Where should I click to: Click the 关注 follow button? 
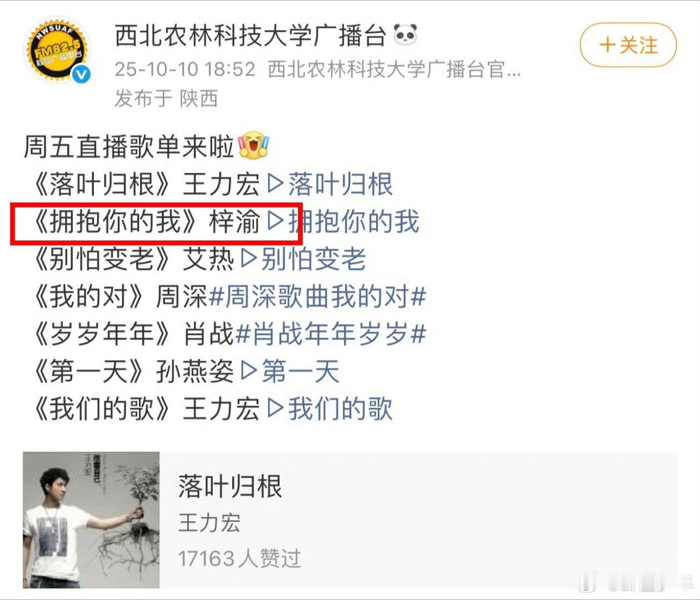tap(628, 45)
